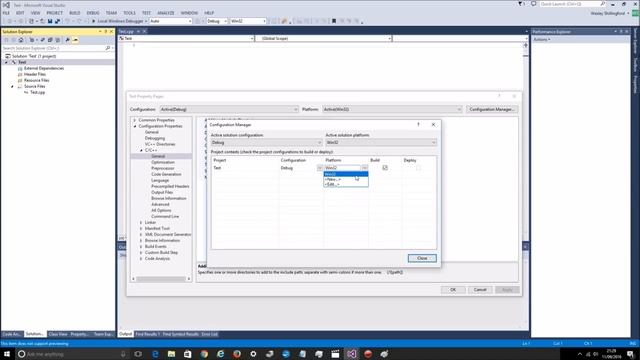Image resolution: width=640 pixels, height=360 pixels.
Task: Select Preprocessor in the property tree
Action: (162, 168)
